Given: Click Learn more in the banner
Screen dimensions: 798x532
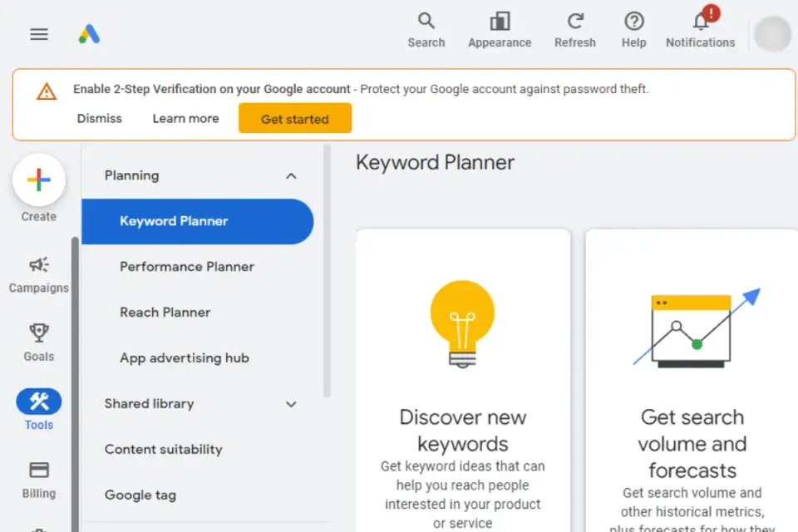Looking at the screenshot, I should point(185,119).
